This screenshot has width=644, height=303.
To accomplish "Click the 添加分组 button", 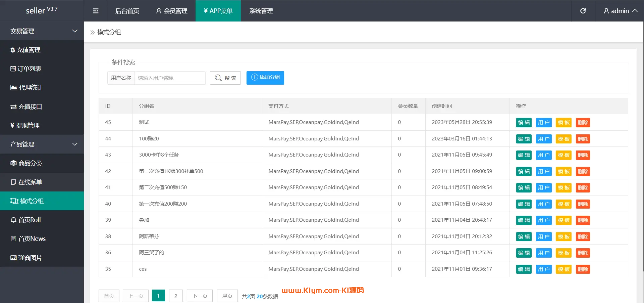I will 265,78.
